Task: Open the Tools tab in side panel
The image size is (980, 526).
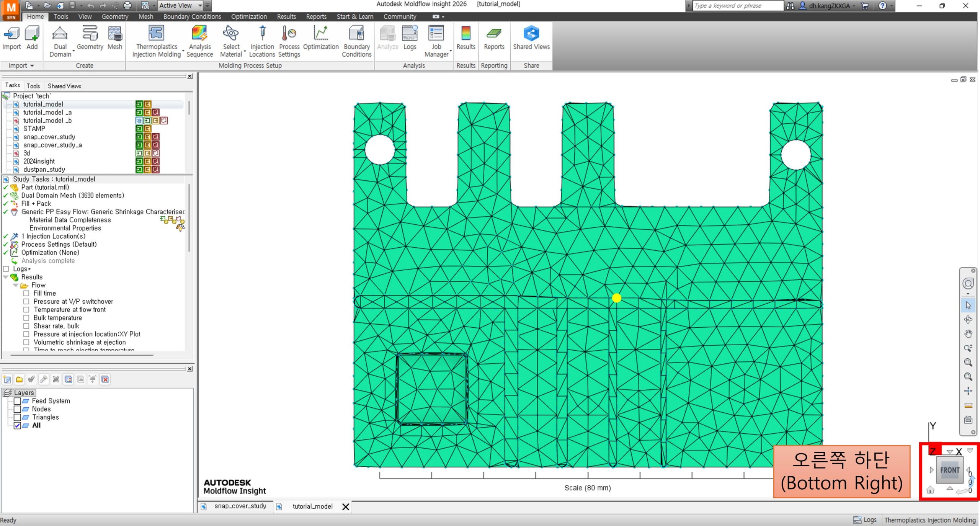Action: (x=33, y=86)
